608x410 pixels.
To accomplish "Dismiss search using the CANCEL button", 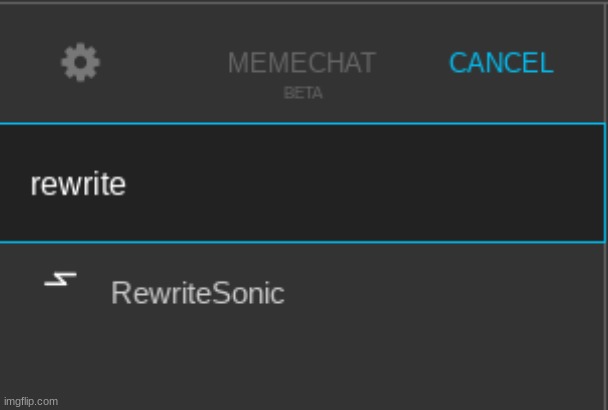I will (501, 62).
